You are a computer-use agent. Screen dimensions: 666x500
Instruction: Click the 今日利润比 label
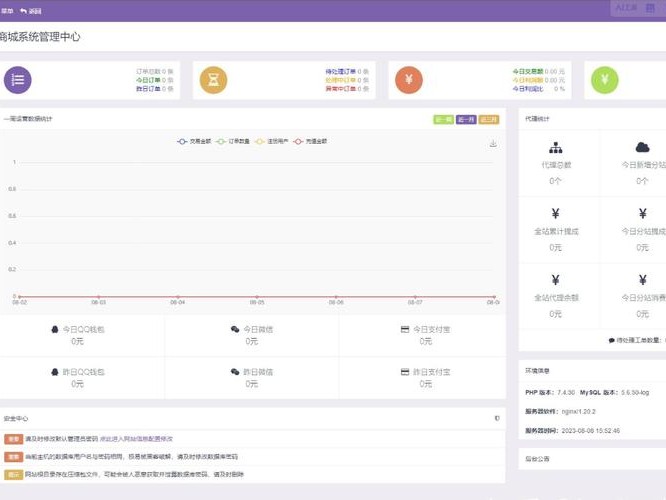coord(528,89)
